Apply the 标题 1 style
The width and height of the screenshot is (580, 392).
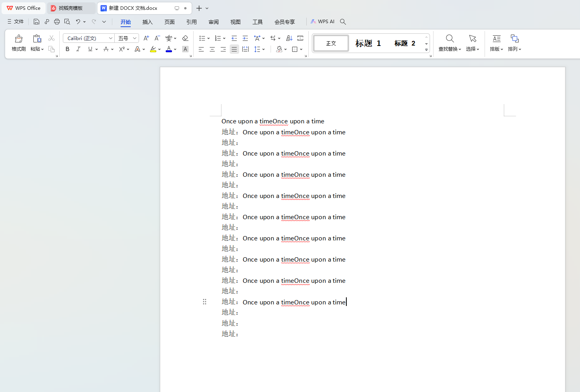(368, 43)
